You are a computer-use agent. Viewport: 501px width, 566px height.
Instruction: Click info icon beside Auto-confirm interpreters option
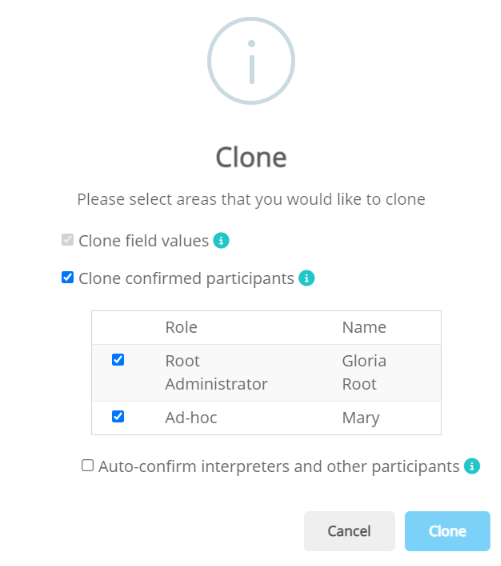472,466
